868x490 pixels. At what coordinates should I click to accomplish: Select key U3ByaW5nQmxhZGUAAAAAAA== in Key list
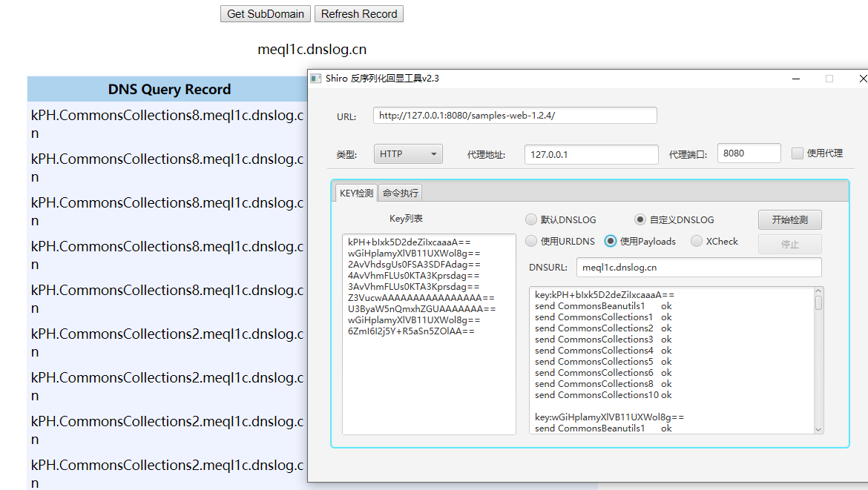coord(422,308)
